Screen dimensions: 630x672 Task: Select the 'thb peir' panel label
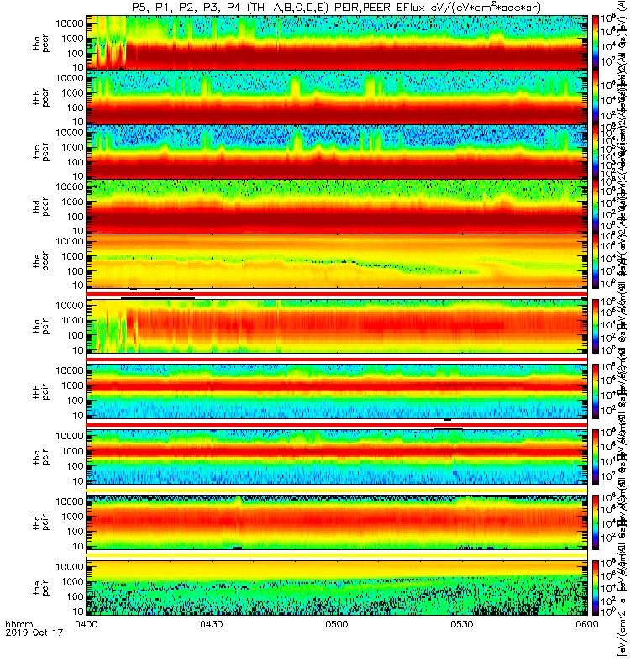tap(41, 392)
